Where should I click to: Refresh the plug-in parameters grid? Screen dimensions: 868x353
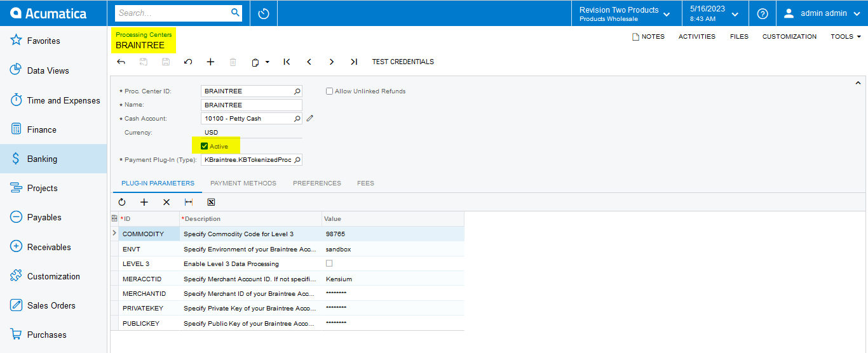[x=122, y=202]
